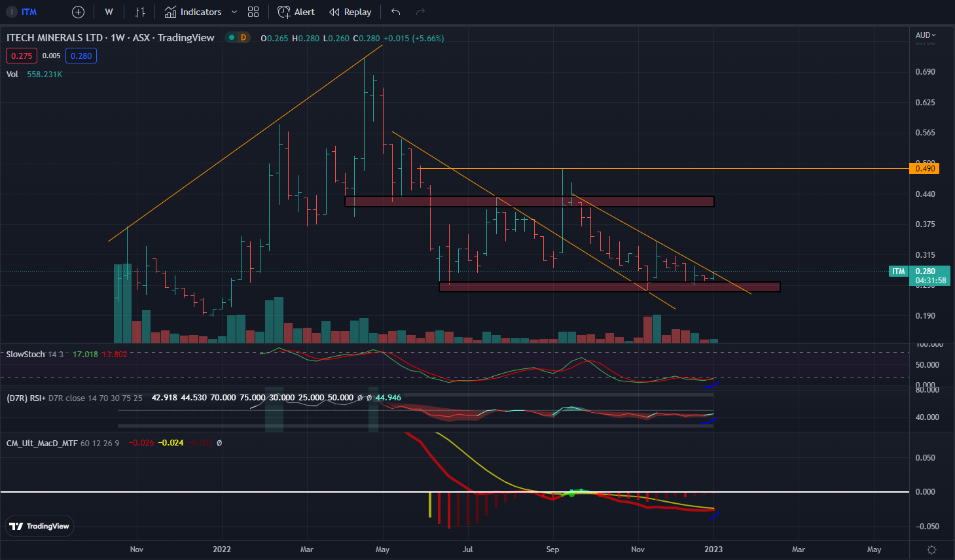Click the 0.005 spread value
Image resolution: width=955 pixels, height=560 pixels.
point(51,56)
